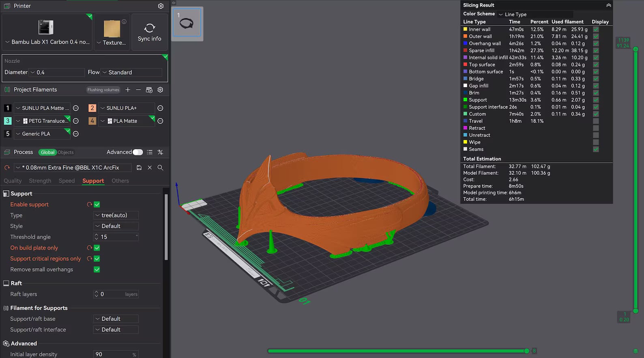Open the Textured plate type selector
This screenshot has width=644, height=358.
pyautogui.click(x=112, y=32)
